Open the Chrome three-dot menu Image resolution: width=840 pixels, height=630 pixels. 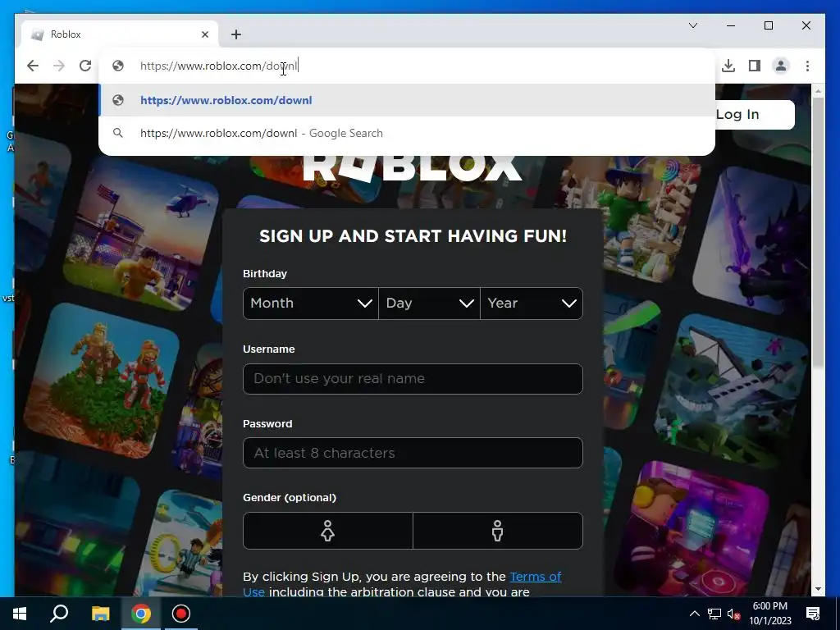[x=807, y=66]
